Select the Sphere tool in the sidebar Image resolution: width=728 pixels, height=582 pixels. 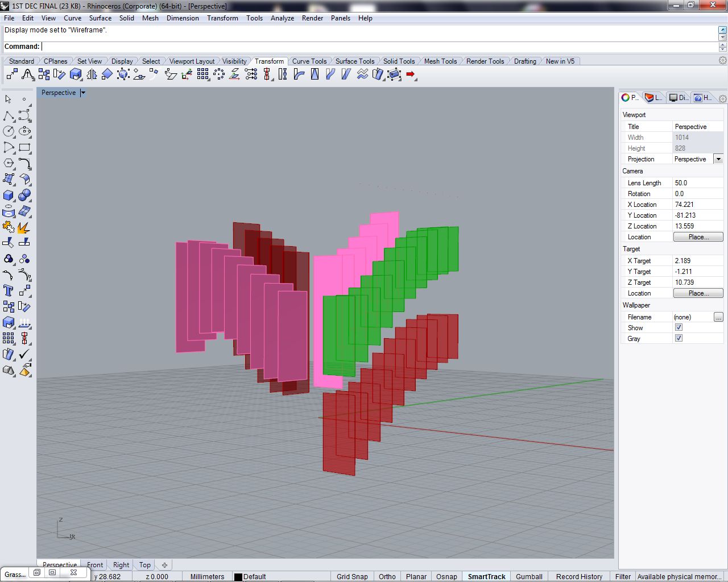(x=25, y=195)
